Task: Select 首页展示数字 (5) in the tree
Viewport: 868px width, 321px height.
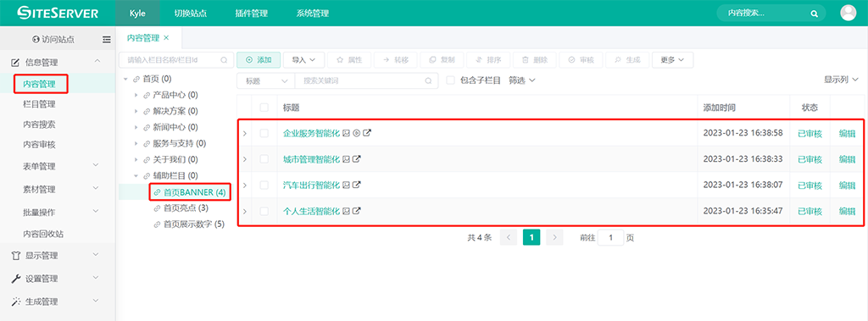Action: point(194,224)
